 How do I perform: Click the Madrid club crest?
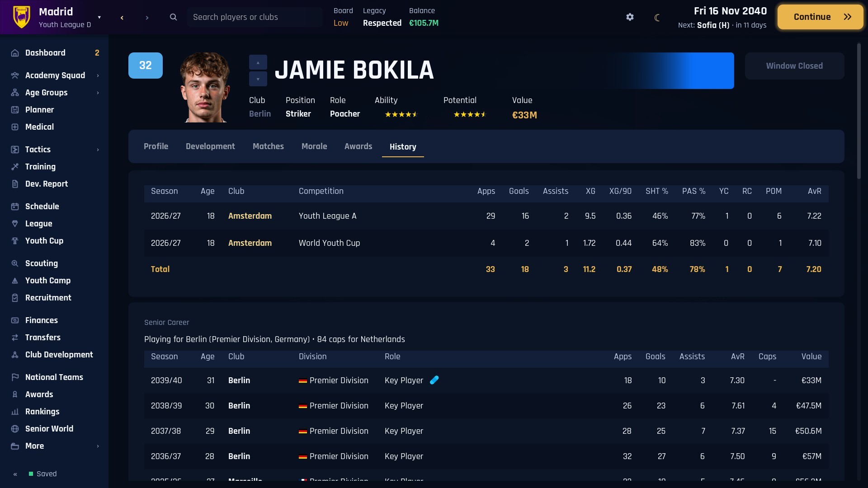[x=21, y=17]
